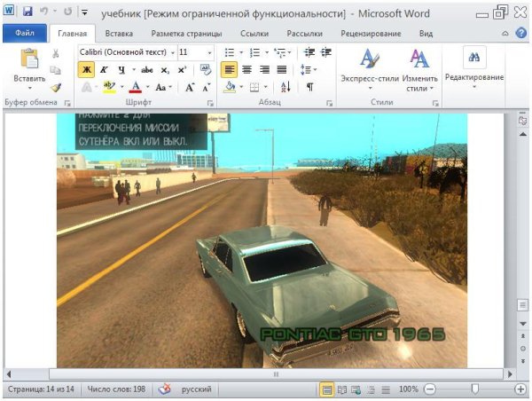The width and height of the screenshot is (532, 401).
Task: Select align left paragraph option
Action: click(x=230, y=70)
